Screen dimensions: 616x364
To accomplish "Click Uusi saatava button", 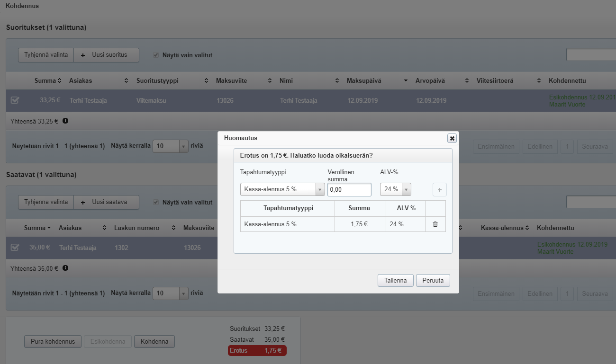I will 106,202.
